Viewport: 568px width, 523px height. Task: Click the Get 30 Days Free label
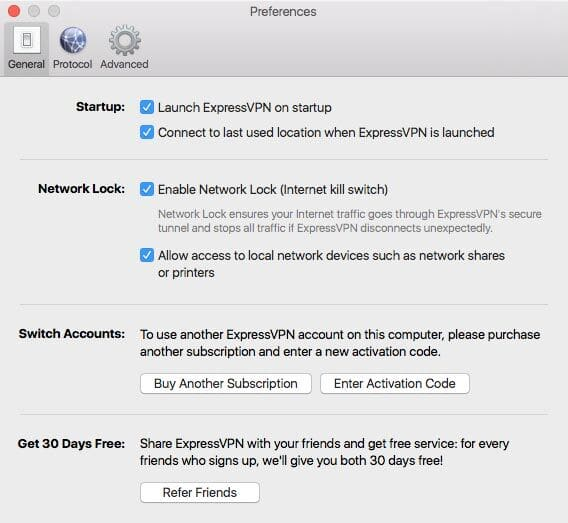(71, 443)
